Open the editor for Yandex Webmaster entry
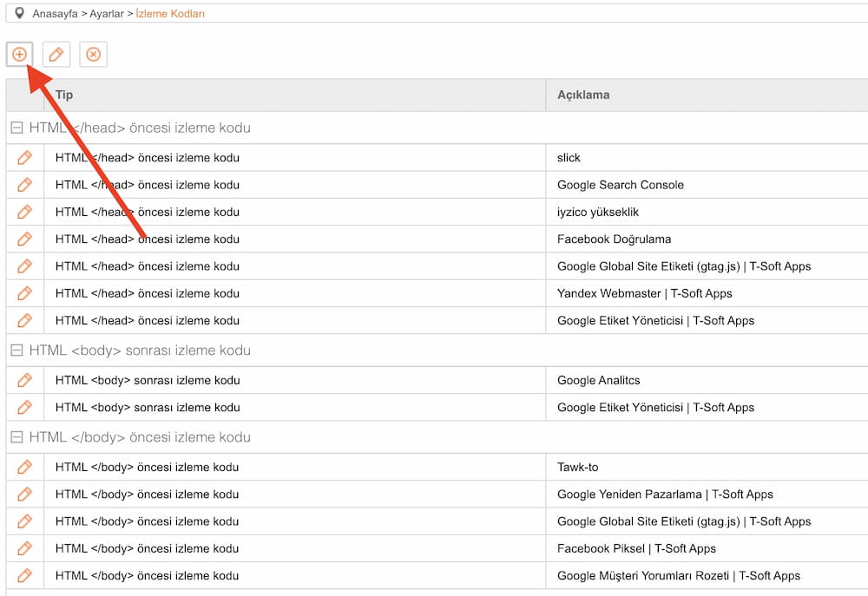Image resolution: width=868 pixels, height=596 pixels. click(24, 293)
